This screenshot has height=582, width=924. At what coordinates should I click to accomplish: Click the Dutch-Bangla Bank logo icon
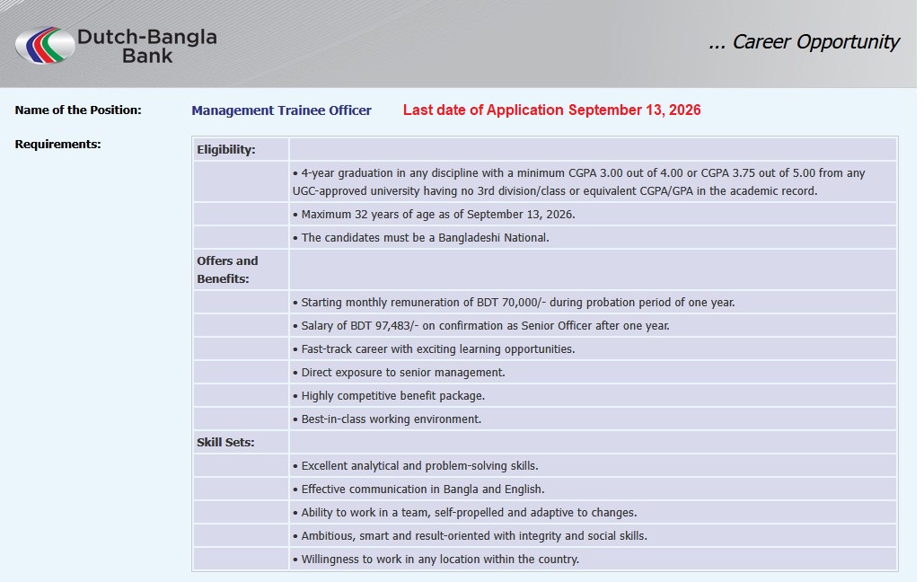(x=45, y=45)
